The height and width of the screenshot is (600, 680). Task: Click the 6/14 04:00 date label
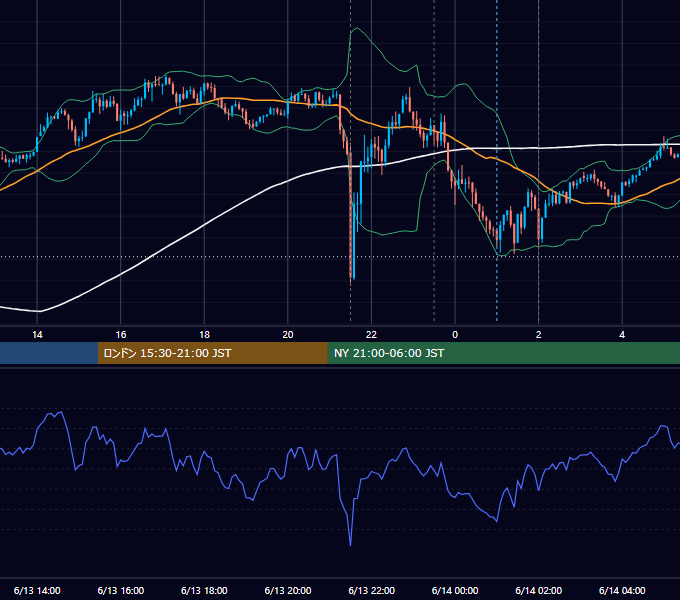click(x=622, y=590)
